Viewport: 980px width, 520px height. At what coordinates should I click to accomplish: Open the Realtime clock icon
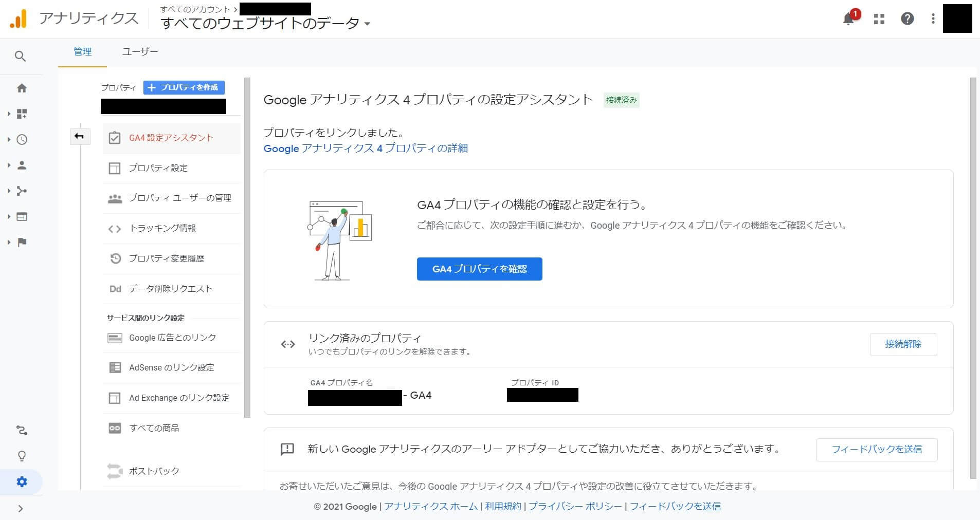21,139
